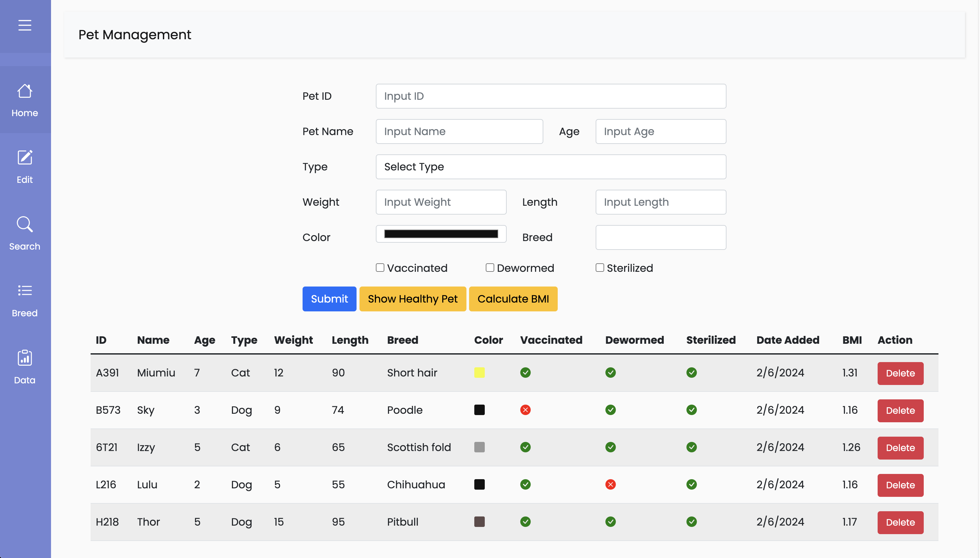Open the Data chart icon
Viewport: 980px width, 558px height.
(25, 358)
